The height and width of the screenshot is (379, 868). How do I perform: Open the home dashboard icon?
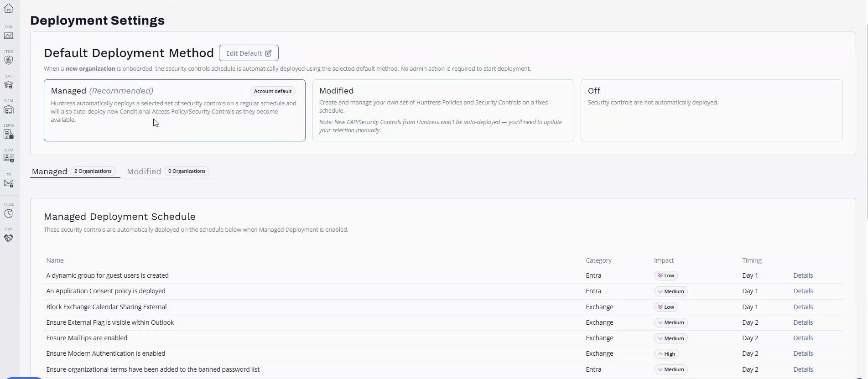click(x=9, y=8)
